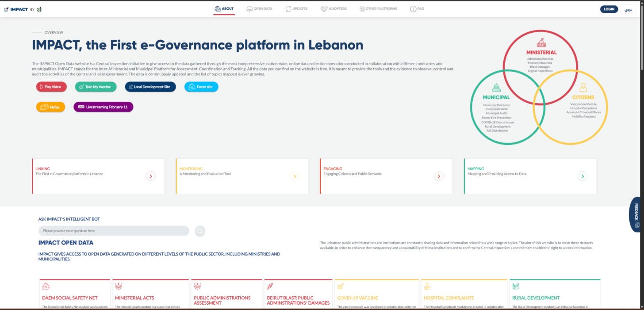Click 'Blast Damages' in Ministerial circle
Image resolution: width=644 pixels, height=310 pixels.
(540, 67)
